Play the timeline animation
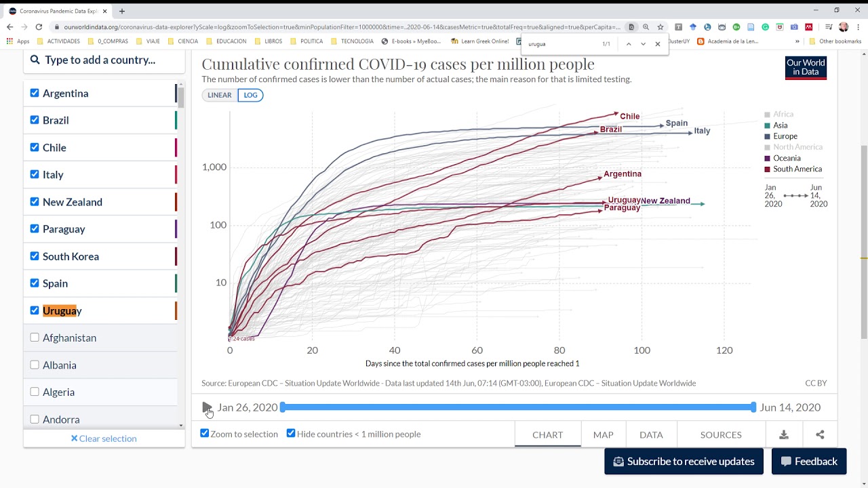 point(207,407)
